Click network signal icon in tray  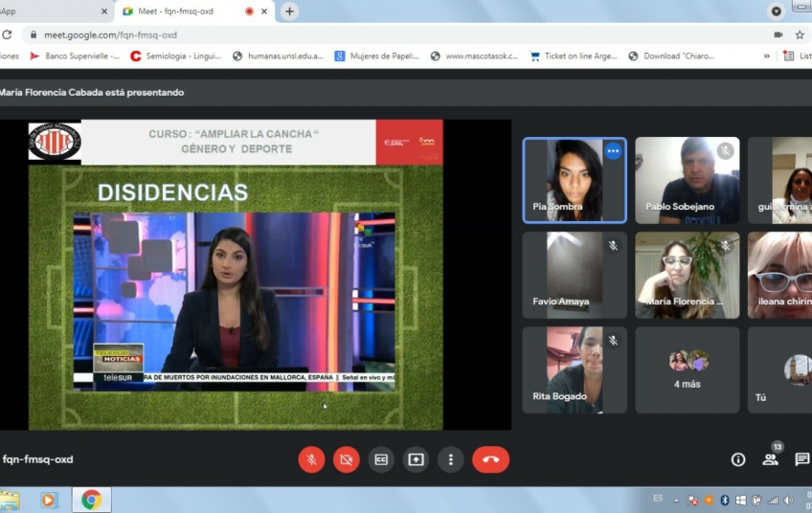coord(773,500)
